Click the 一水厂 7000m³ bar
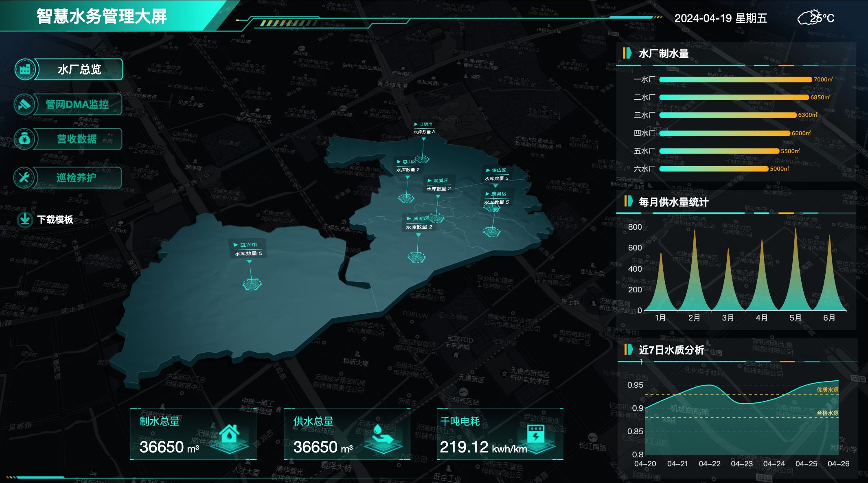Viewport: 868px width, 483px height. point(735,79)
